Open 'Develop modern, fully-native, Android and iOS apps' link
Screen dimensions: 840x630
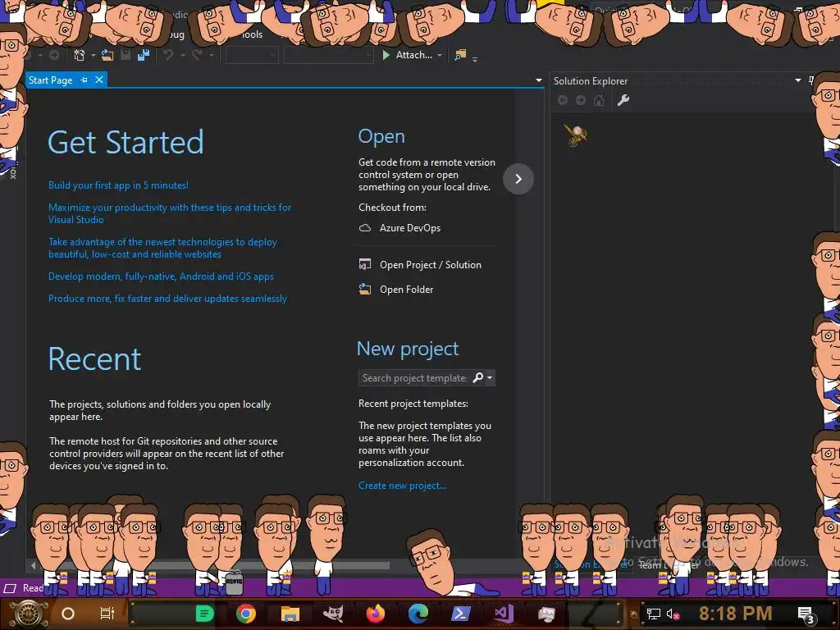(161, 276)
